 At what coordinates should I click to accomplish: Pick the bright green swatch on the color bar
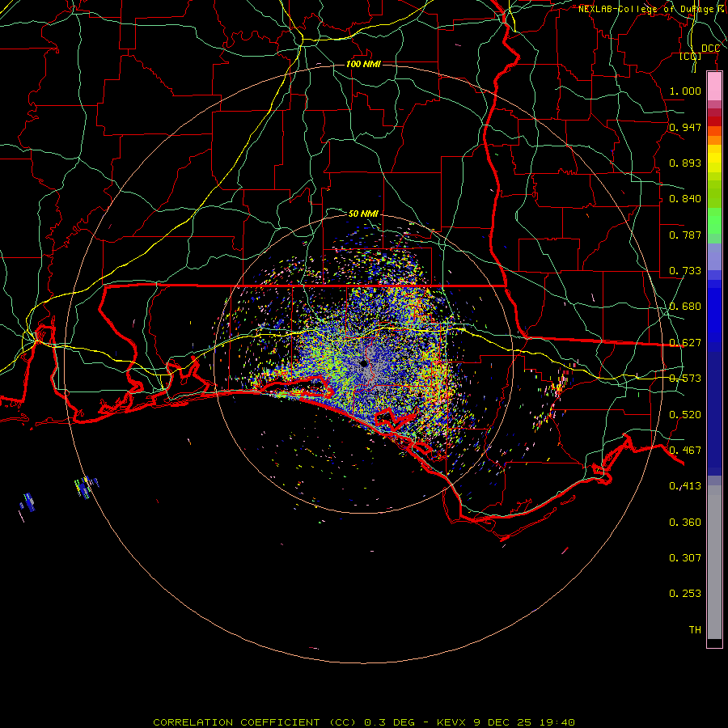[x=714, y=221]
